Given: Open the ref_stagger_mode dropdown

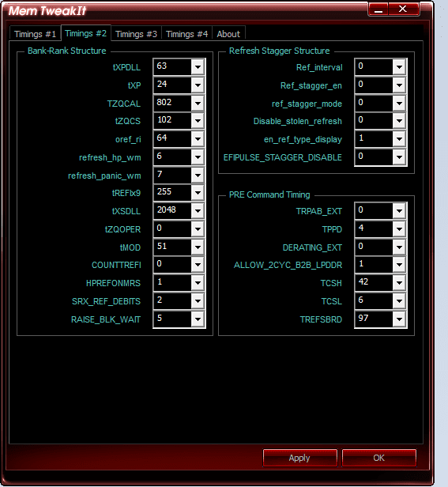Looking at the screenshot, I should [399, 103].
